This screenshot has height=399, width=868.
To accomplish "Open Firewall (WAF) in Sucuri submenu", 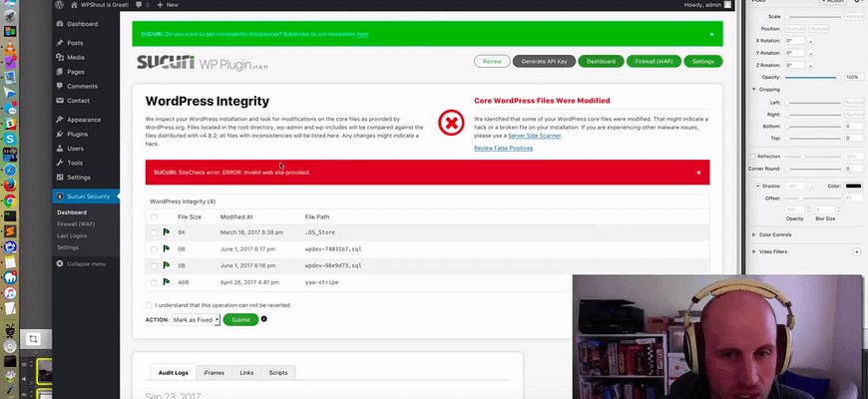I will 75,224.
